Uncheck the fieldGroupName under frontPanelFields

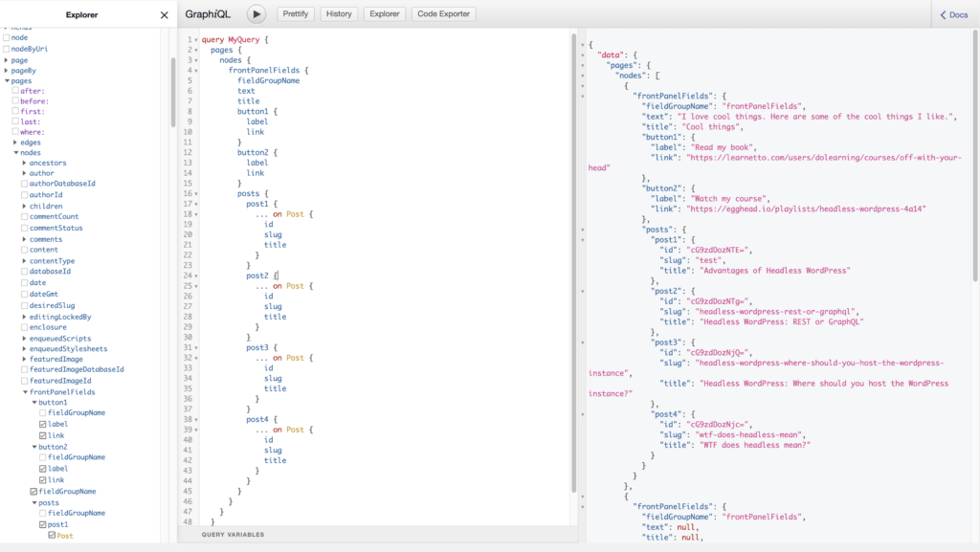point(33,492)
